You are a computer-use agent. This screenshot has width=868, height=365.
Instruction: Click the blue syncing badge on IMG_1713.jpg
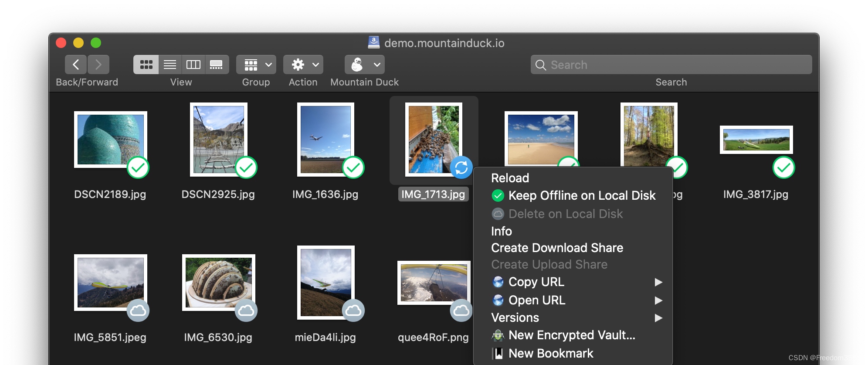pyautogui.click(x=461, y=167)
